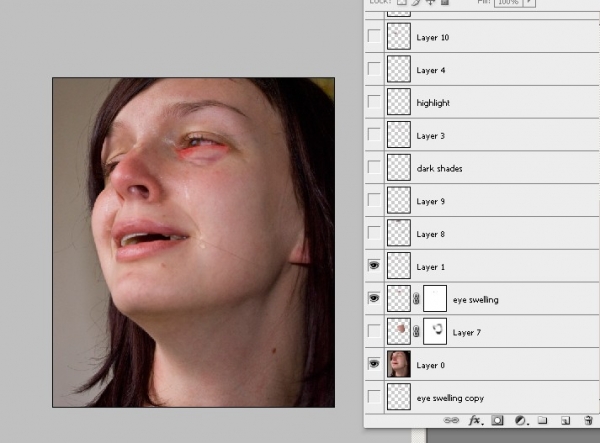Click link icon on Layer 7

tap(416, 331)
